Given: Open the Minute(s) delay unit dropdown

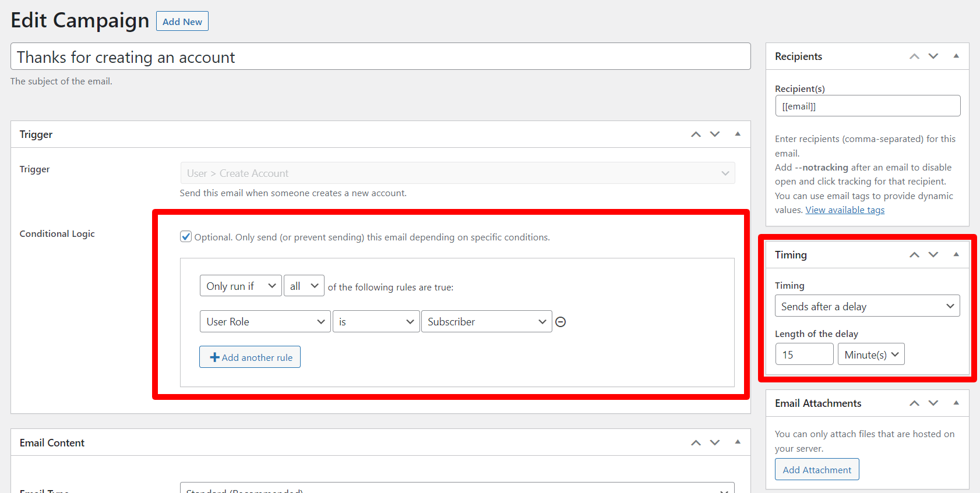Looking at the screenshot, I should (x=871, y=354).
